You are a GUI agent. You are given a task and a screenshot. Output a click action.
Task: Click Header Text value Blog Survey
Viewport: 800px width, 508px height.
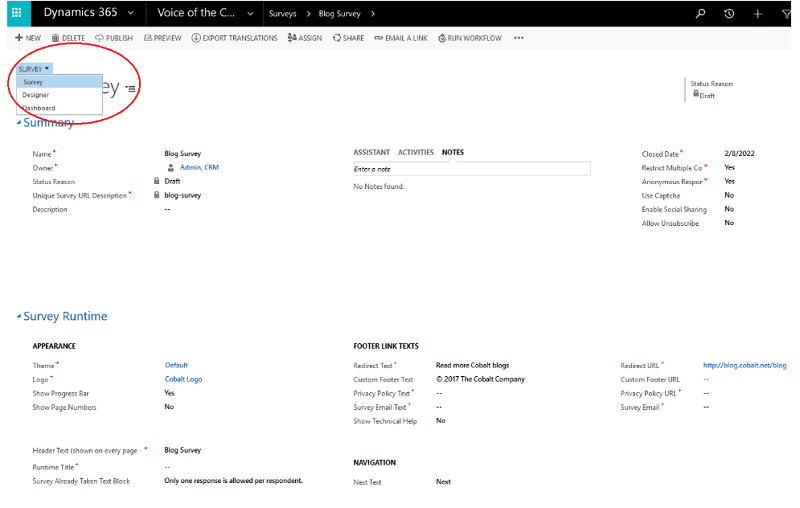[183, 450]
